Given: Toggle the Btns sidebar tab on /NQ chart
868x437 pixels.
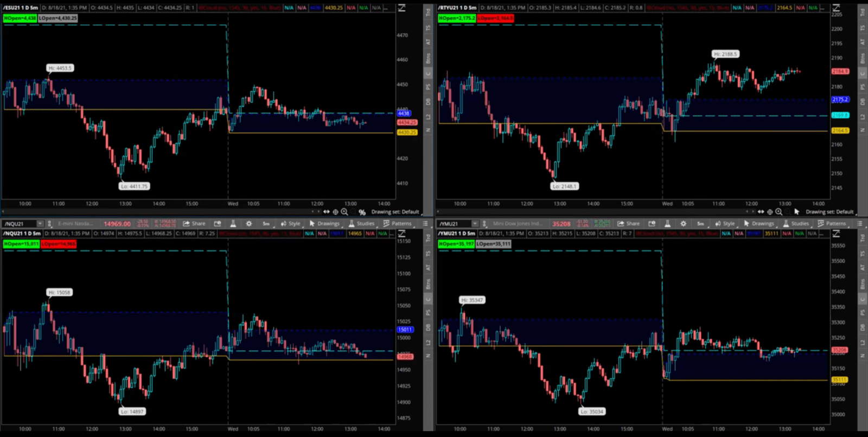Looking at the screenshot, I should (428, 284).
